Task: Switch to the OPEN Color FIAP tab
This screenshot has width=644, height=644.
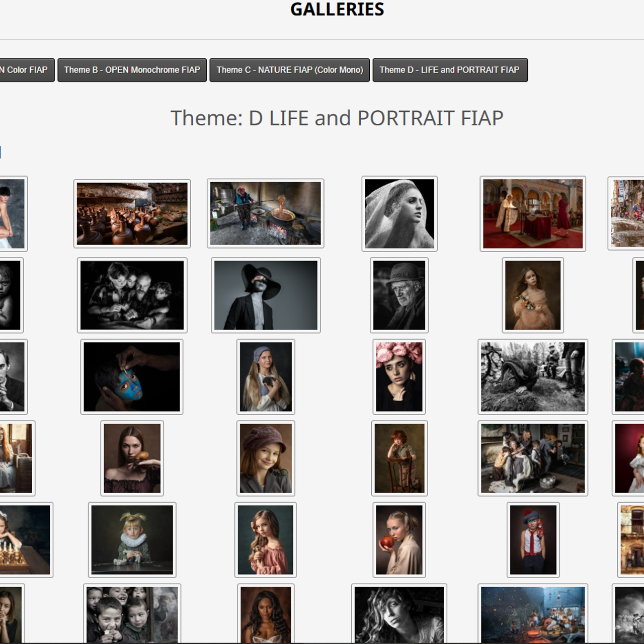Action: point(27,70)
